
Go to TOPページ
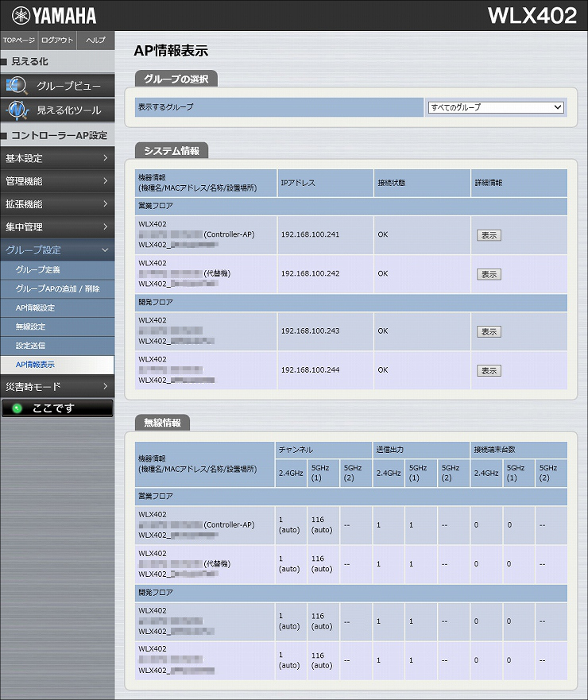19,41
